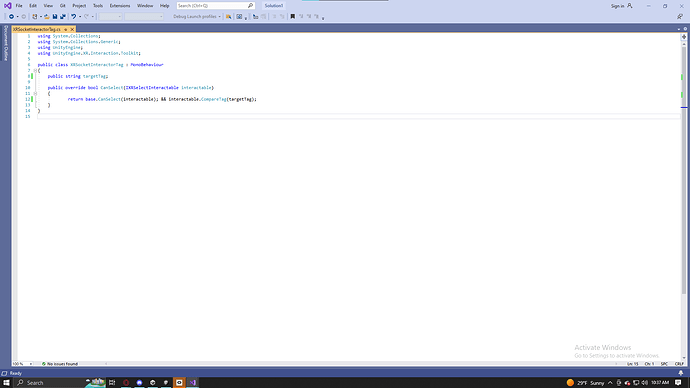Click the taskbar Search box

pos(59,383)
